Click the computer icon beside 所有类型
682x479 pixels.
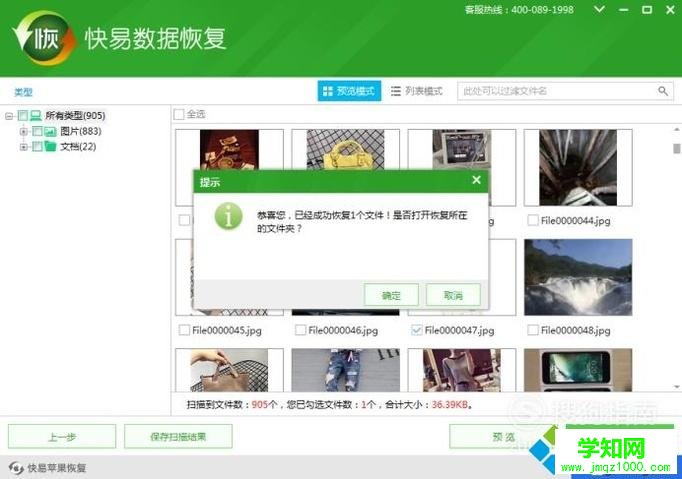point(36,116)
